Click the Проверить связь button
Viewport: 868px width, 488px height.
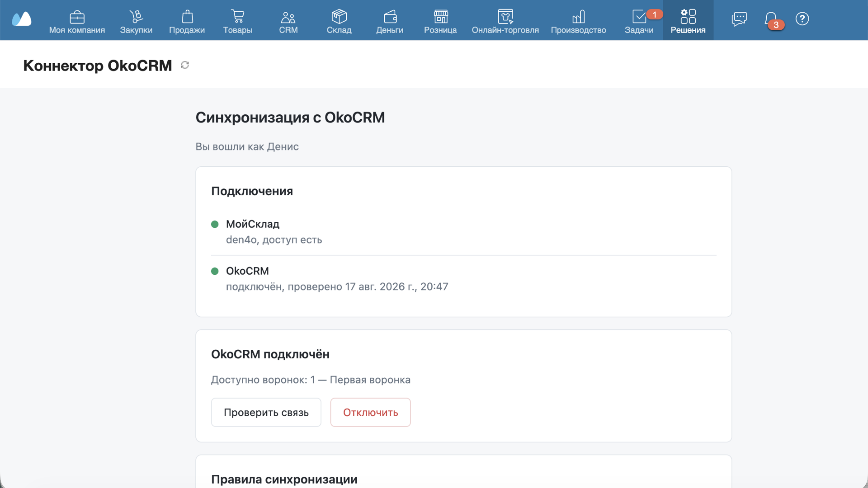tap(266, 412)
